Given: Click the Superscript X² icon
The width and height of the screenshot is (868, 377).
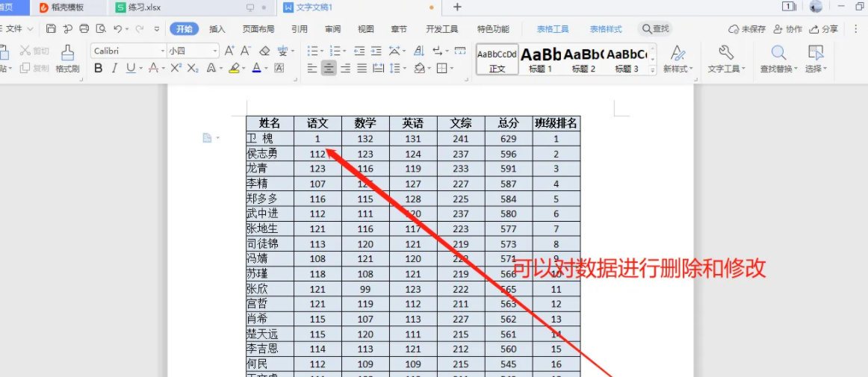Looking at the screenshot, I should tap(176, 68).
